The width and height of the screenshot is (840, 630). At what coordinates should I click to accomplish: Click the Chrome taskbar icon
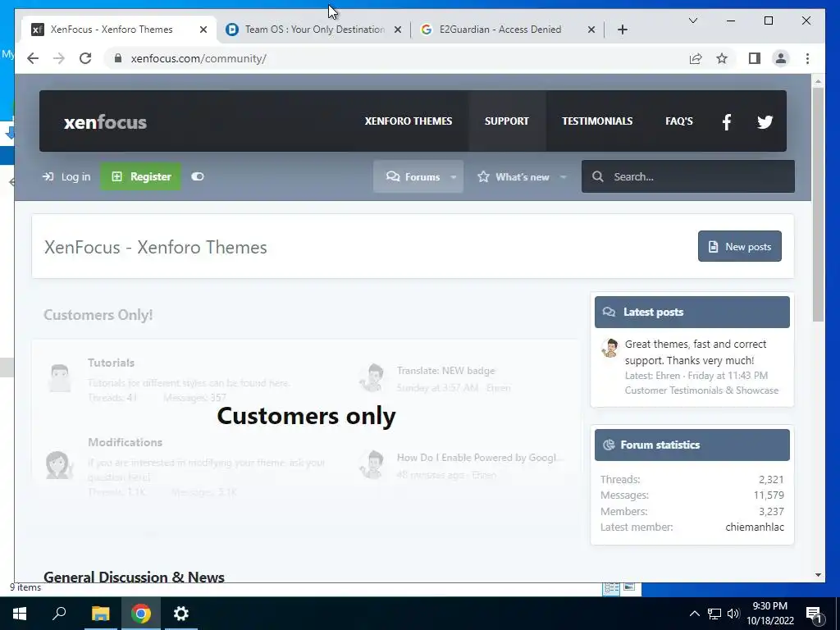tap(141, 614)
